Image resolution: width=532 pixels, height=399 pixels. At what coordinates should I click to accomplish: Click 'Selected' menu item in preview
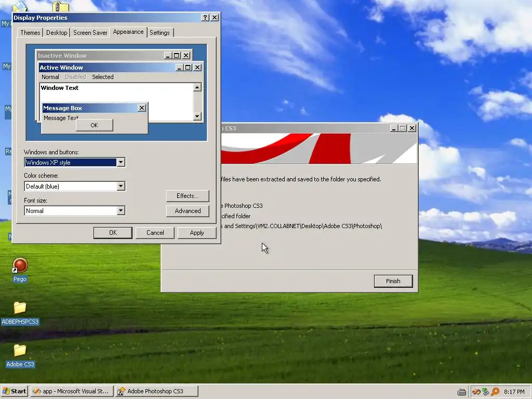[103, 77]
